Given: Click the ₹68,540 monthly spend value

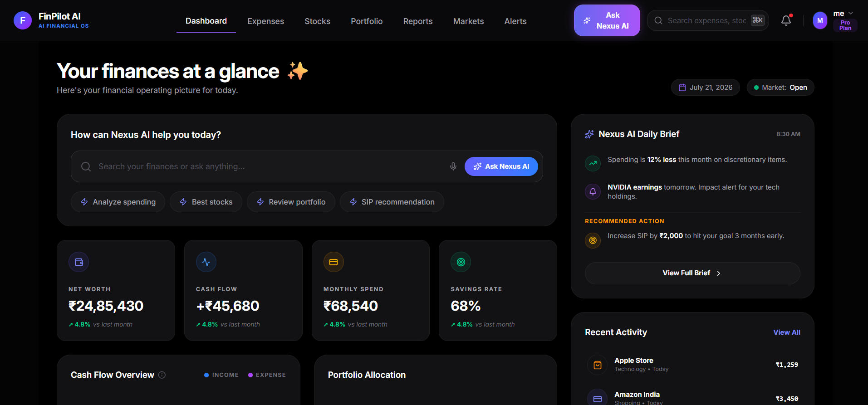Looking at the screenshot, I should click(350, 306).
